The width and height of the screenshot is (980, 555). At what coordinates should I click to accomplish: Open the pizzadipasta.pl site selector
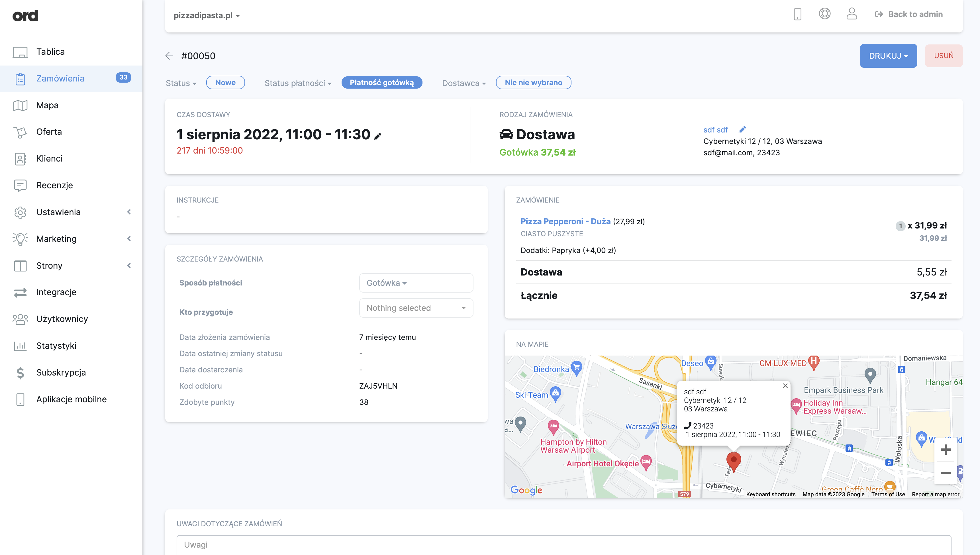207,16
